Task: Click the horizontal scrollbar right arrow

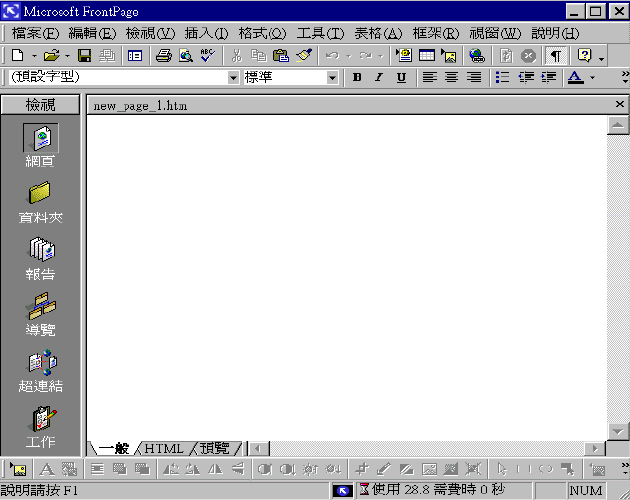Action: click(595, 449)
